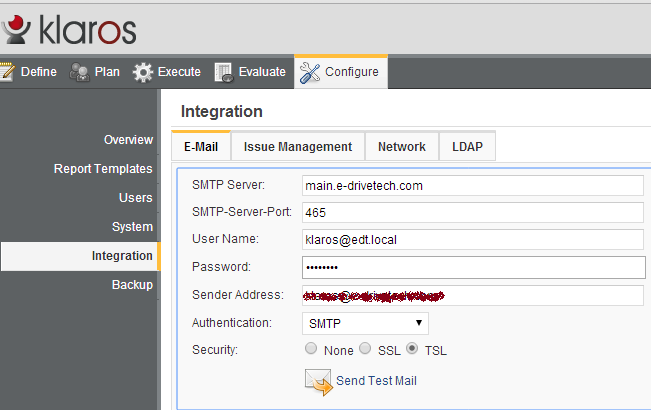Switch to the LDAP tab
This screenshot has width=651, height=410.
(x=466, y=146)
